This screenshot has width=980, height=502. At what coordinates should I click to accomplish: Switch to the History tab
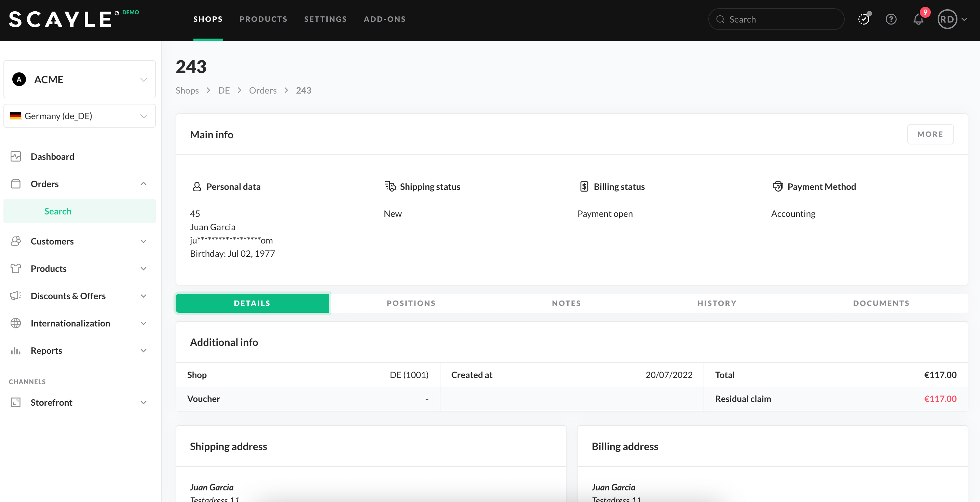717,303
